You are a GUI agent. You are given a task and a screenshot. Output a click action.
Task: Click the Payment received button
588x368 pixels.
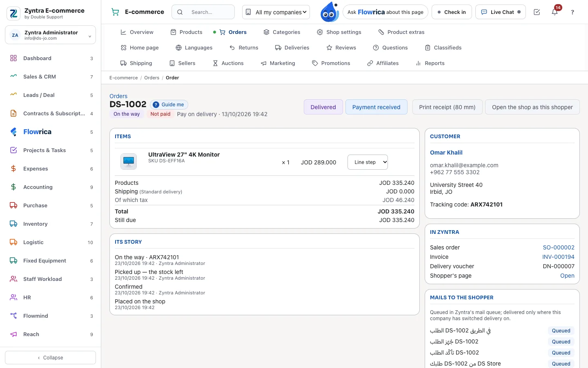(x=376, y=107)
